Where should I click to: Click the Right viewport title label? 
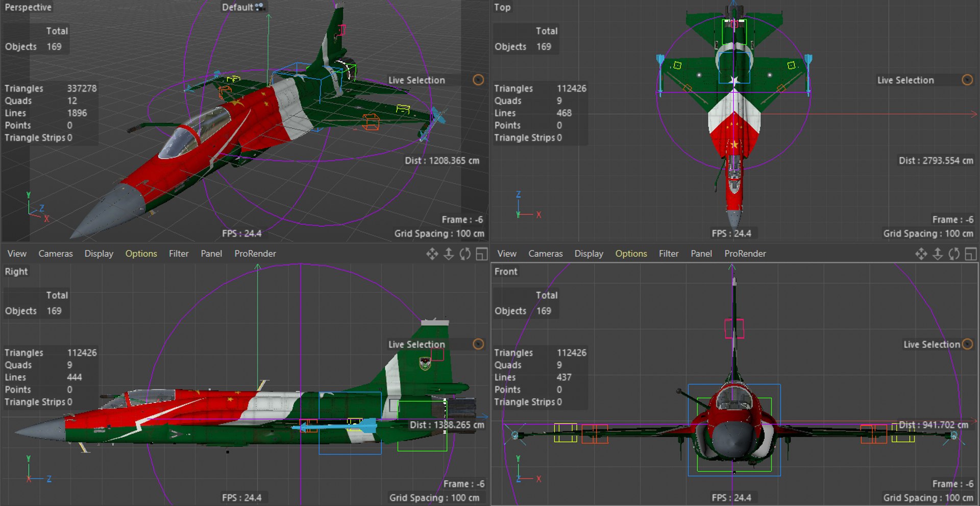pos(16,272)
